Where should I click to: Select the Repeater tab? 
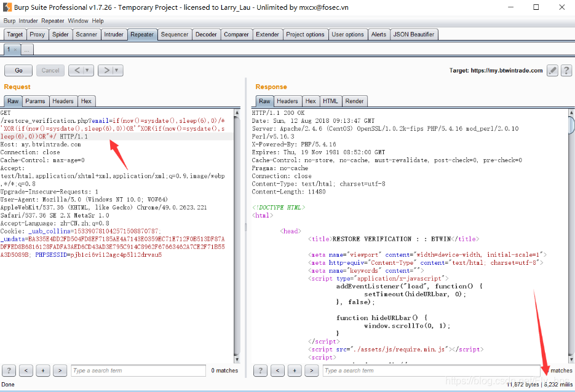point(142,34)
